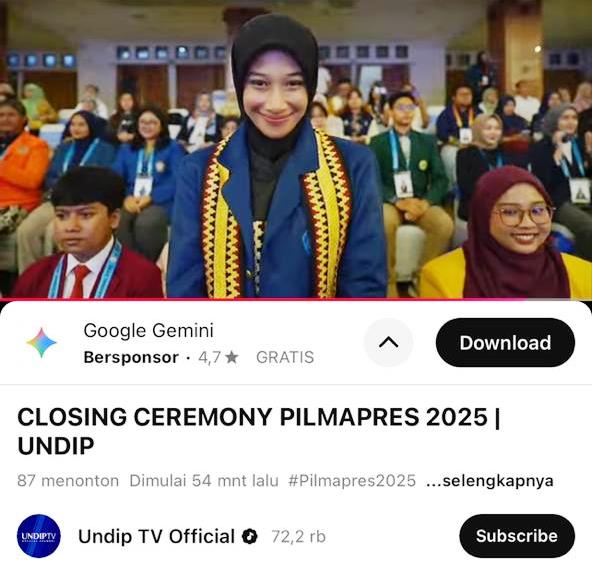Open the #Pilmapres2025 hashtag link
This screenshot has width=592, height=575.
coord(352,481)
